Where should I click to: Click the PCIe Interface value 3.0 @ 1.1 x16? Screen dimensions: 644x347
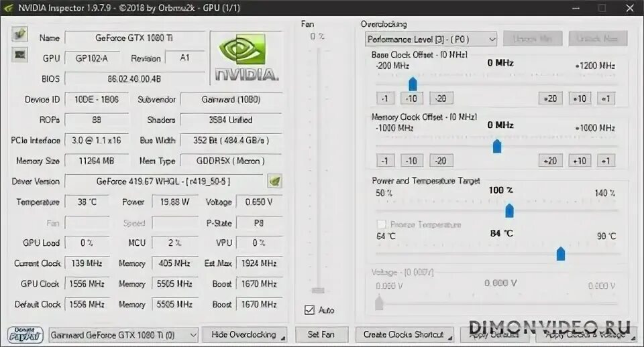tap(97, 140)
